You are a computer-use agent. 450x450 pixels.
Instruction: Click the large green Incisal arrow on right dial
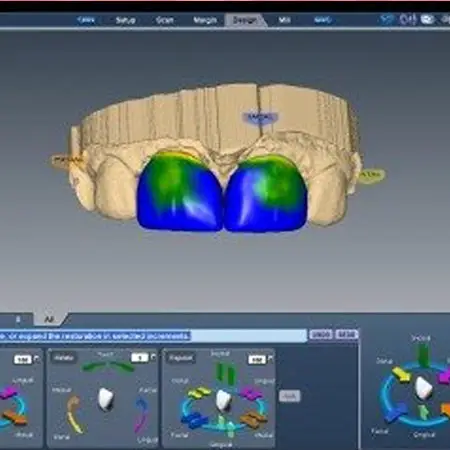point(423,355)
